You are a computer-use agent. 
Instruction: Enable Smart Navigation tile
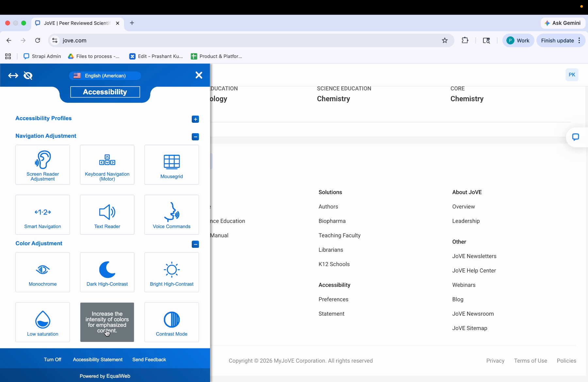pyautogui.click(x=42, y=215)
